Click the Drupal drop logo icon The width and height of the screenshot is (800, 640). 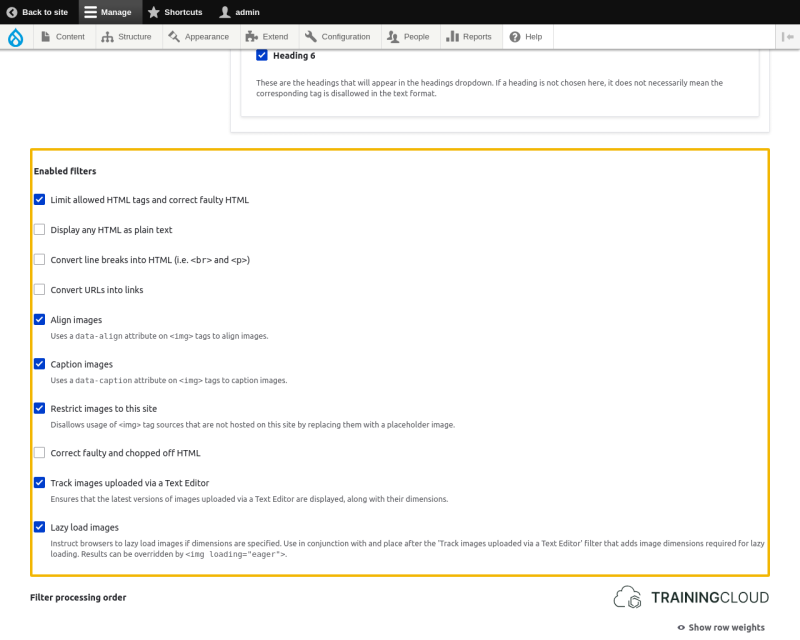tap(16, 37)
